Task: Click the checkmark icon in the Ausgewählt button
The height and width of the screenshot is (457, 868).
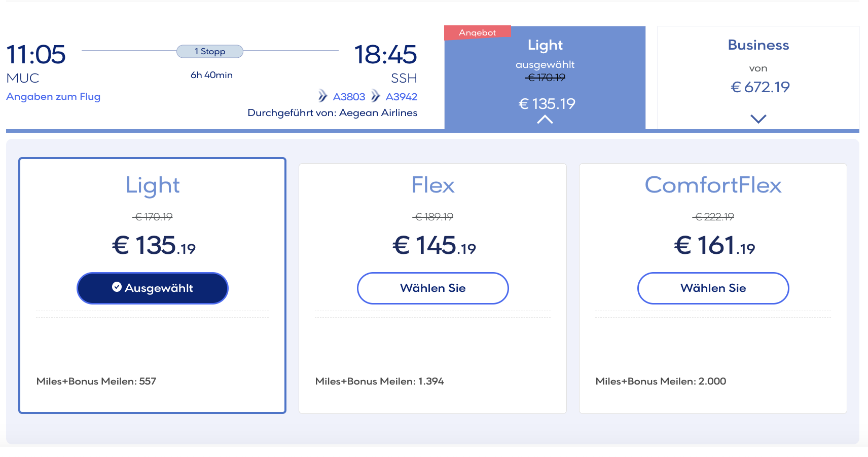Action: click(117, 287)
